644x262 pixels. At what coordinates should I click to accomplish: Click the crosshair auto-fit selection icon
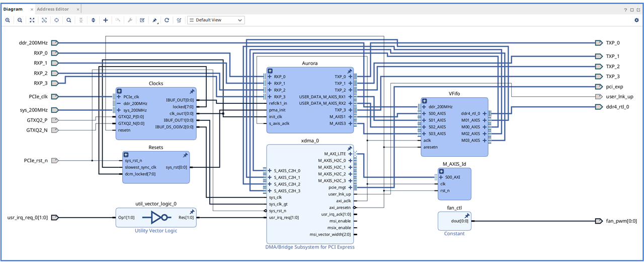(x=56, y=20)
